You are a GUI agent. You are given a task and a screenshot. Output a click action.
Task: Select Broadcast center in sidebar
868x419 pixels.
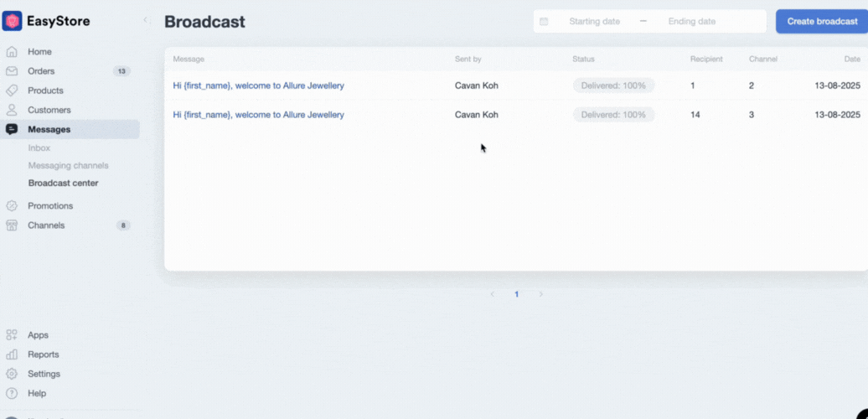point(63,183)
